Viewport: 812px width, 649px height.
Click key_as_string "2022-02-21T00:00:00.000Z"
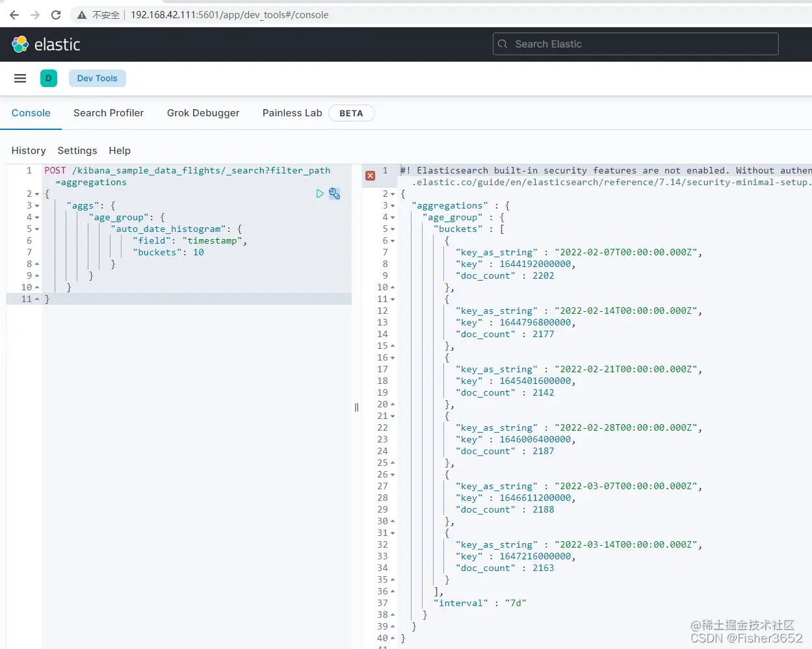pyautogui.click(x=625, y=369)
